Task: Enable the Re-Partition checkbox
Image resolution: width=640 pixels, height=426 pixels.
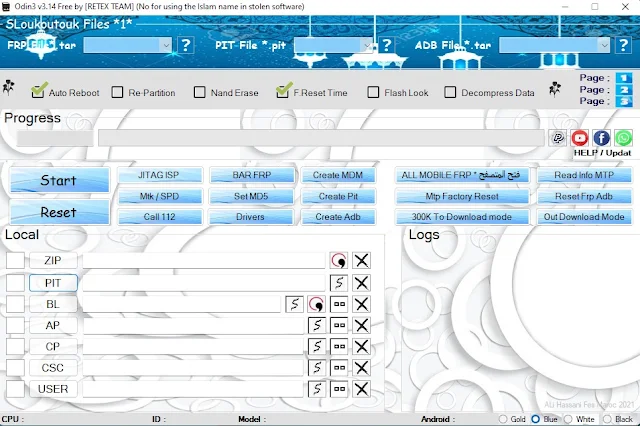Action: (x=117, y=92)
